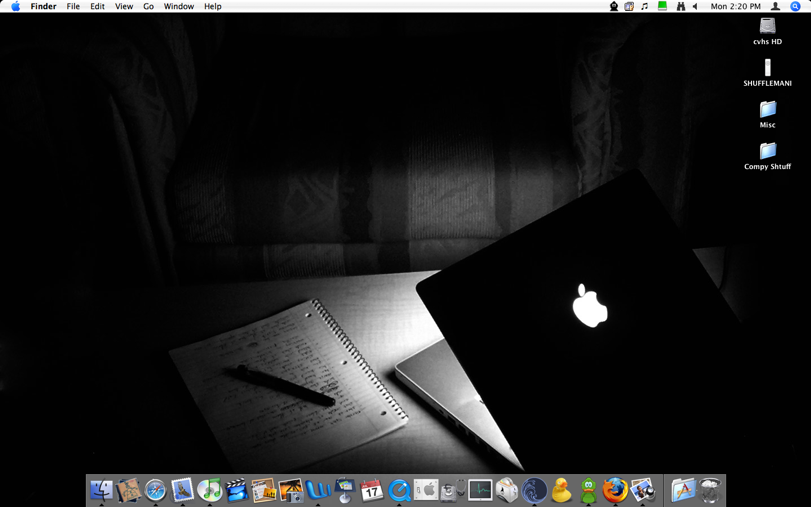This screenshot has height=507, width=811.
Task: Open Spotlight search magnifier icon
Action: 795,6
